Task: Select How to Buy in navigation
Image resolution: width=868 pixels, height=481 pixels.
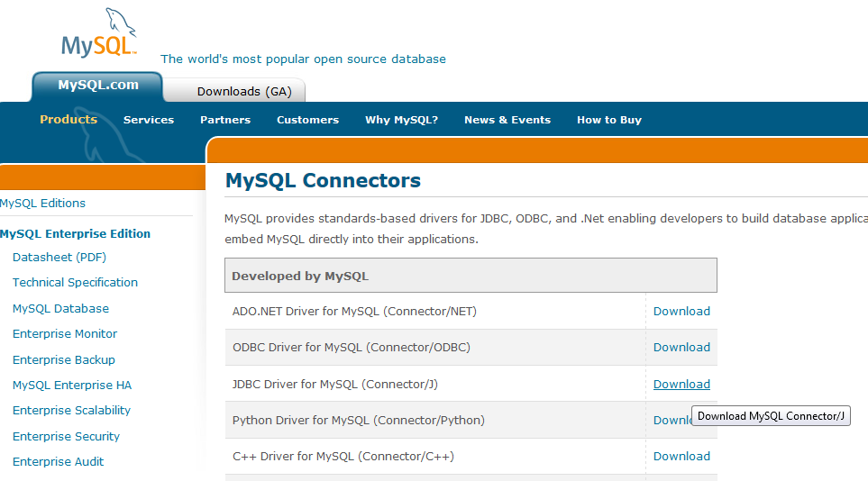Action: (609, 120)
